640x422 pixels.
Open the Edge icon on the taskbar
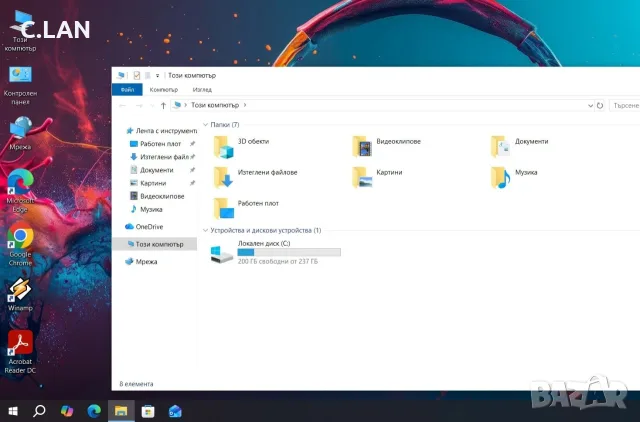pos(94,411)
